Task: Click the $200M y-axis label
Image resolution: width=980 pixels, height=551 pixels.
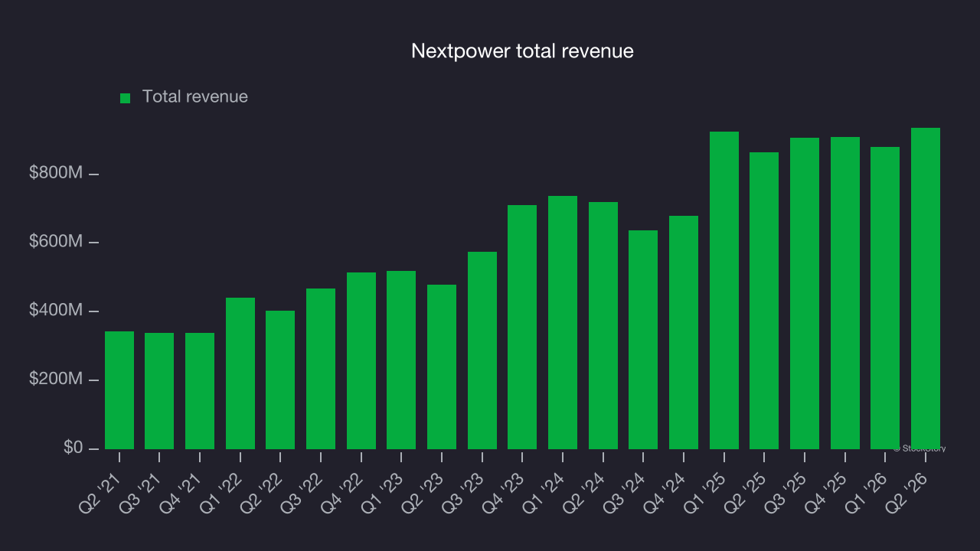Action: (56, 380)
